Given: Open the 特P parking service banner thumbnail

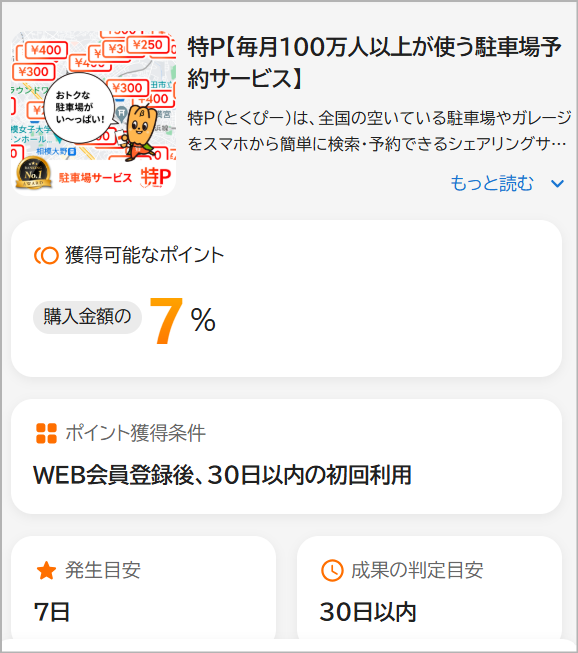Looking at the screenshot, I should coord(93,113).
